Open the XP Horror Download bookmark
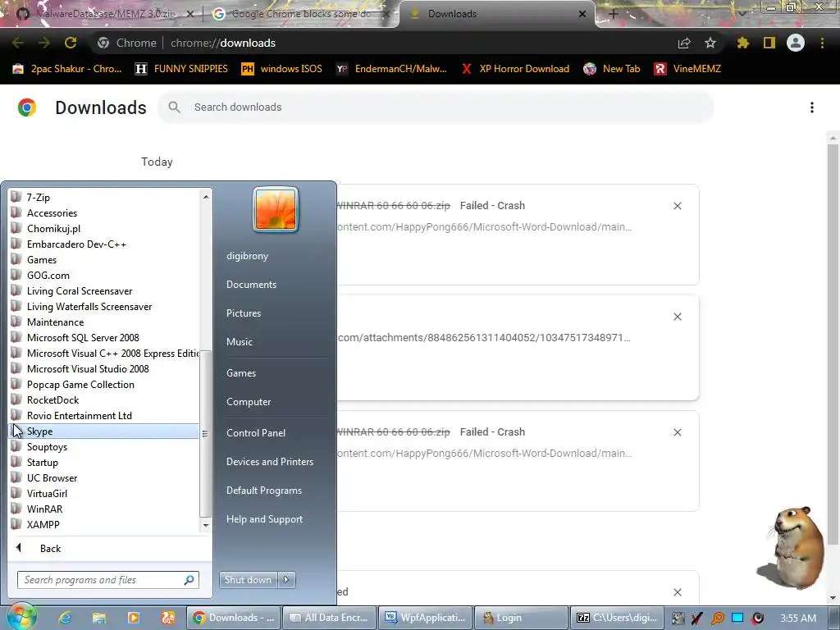 [x=515, y=69]
